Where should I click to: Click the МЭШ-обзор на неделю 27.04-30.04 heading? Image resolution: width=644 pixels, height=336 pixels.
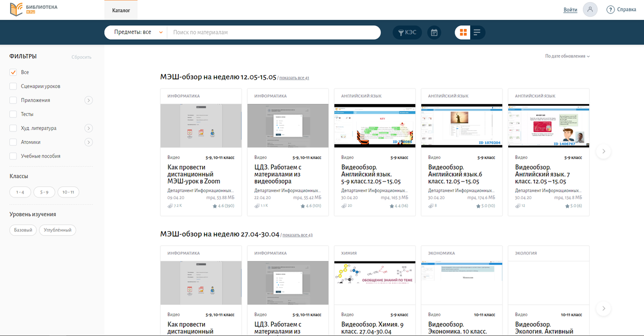pos(220,234)
